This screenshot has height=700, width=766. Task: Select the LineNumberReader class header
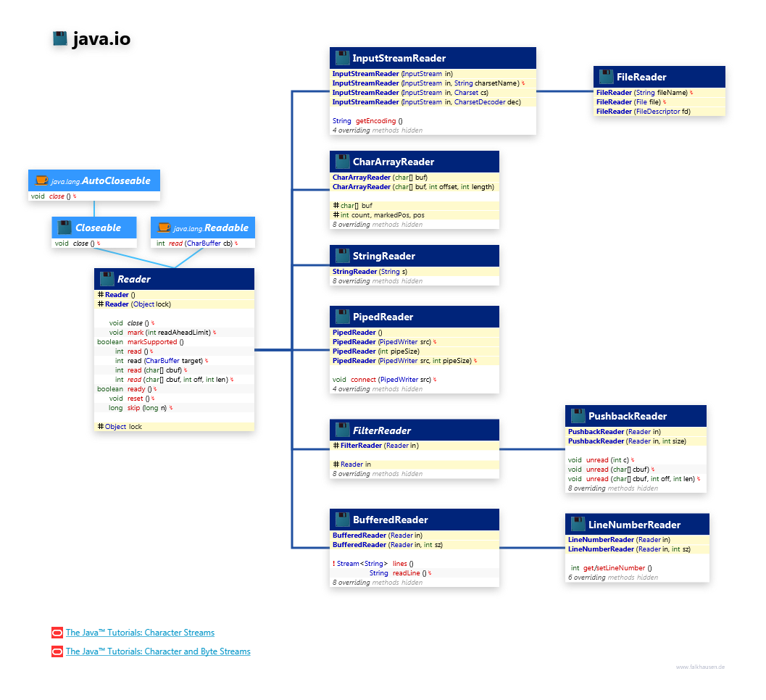click(637, 525)
